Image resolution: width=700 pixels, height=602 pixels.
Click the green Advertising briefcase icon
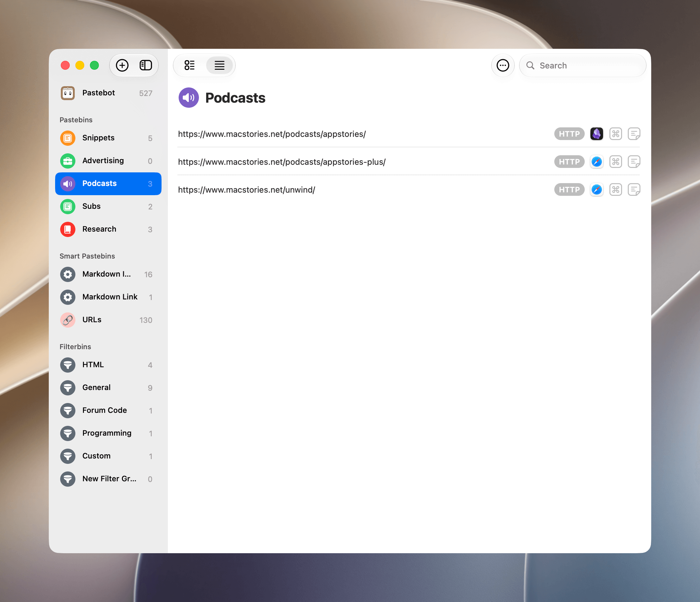(67, 161)
